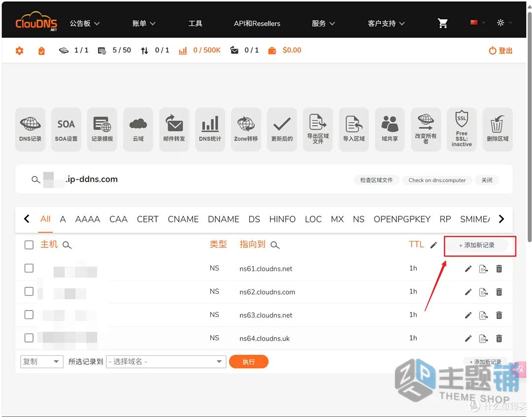Select the AAAA record tab
Image resolution: width=532 pixels, height=417 pixels.
(88, 219)
